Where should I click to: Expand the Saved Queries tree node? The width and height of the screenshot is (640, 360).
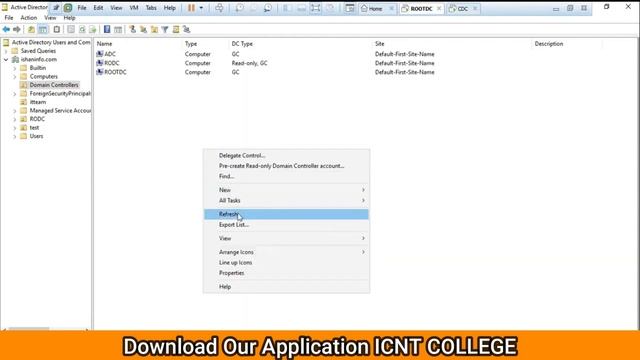click(6, 51)
